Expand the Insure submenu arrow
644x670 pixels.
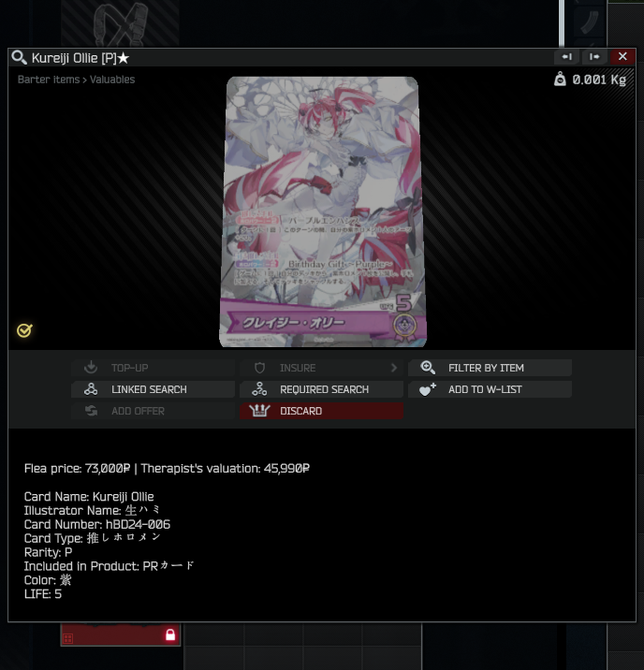click(x=393, y=368)
